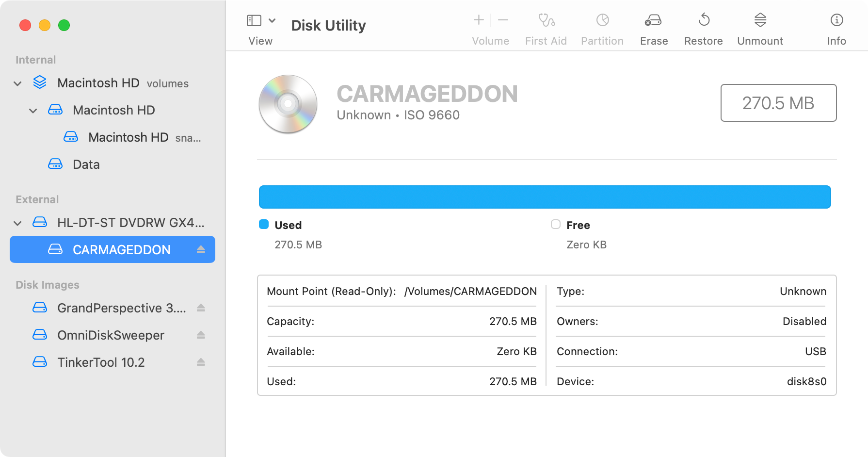Screen dimensions: 868x457
Task: Click the Partition pie icon
Action: (x=602, y=20)
